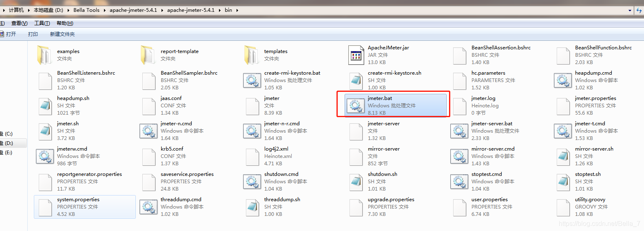Select the jmeter-t.cmd icon
The width and height of the screenshot is (644, 231).
(562, 131)
